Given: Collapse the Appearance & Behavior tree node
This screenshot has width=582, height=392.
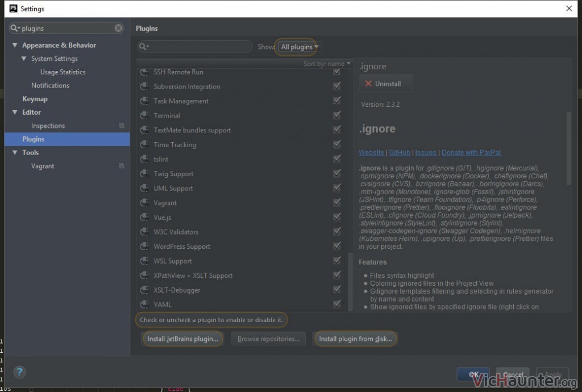Looking at the screenshot, I should point(15,45).
